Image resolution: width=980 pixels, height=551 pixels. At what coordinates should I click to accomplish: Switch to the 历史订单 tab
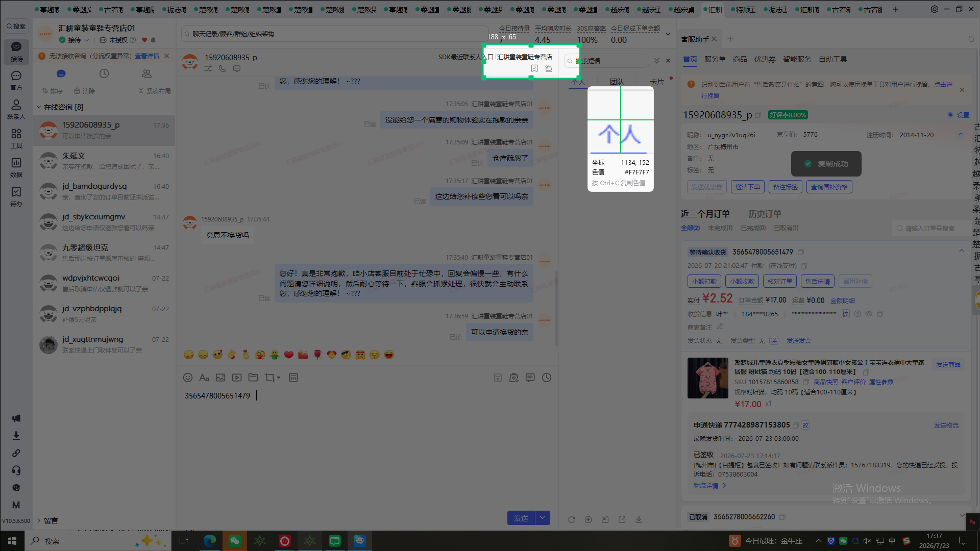click(765, 214)
